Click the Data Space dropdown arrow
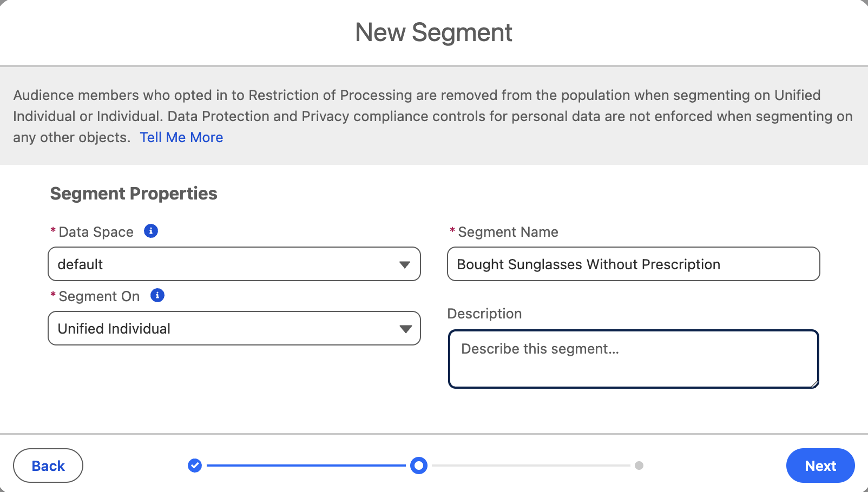 click(404, 264)
